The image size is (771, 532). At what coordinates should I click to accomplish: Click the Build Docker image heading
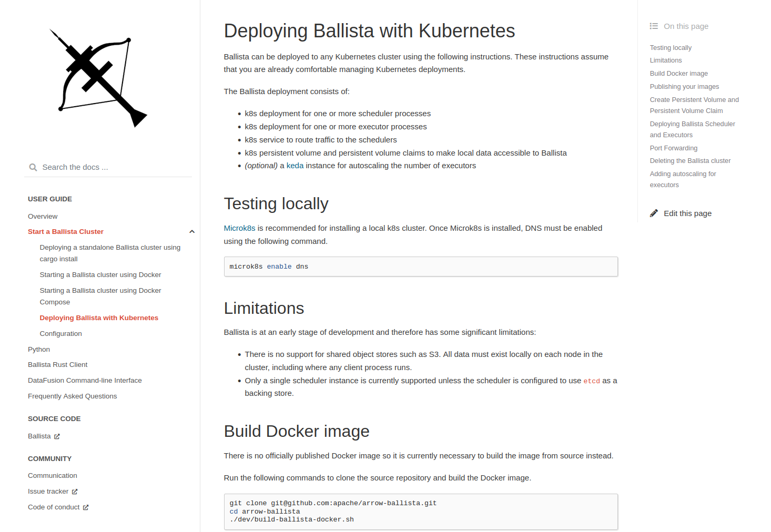297,432
